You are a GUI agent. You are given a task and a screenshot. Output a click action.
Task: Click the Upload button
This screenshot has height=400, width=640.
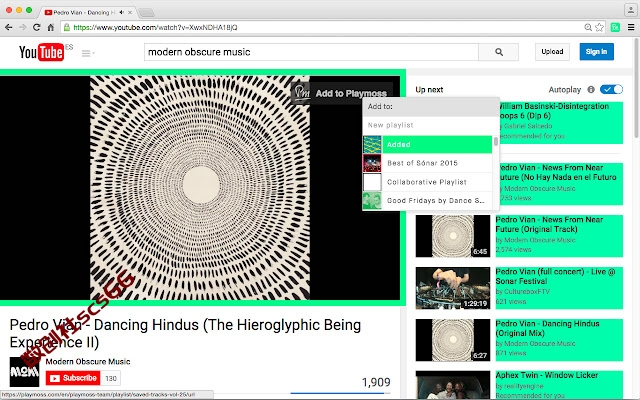pyautogui.click(x=552, y=52)
